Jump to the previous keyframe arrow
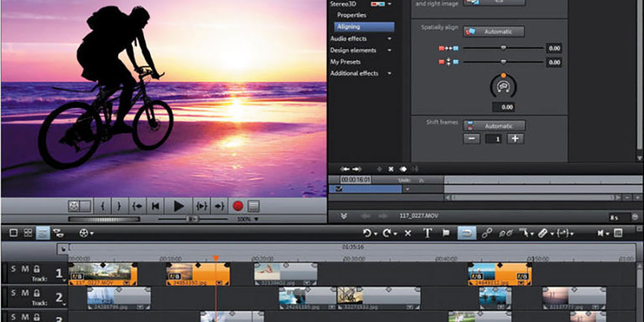The width and height of the screenshot is (644, 322). point(344,169)
